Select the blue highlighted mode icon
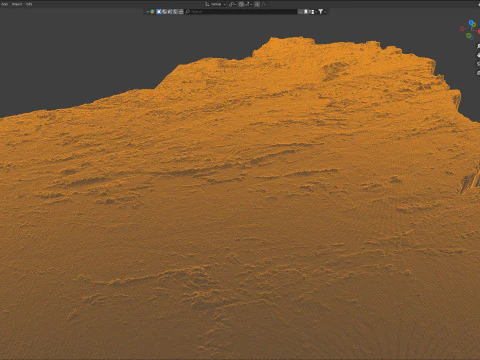The width and height of the screenshot is (480, 360). tap(159, 12)
